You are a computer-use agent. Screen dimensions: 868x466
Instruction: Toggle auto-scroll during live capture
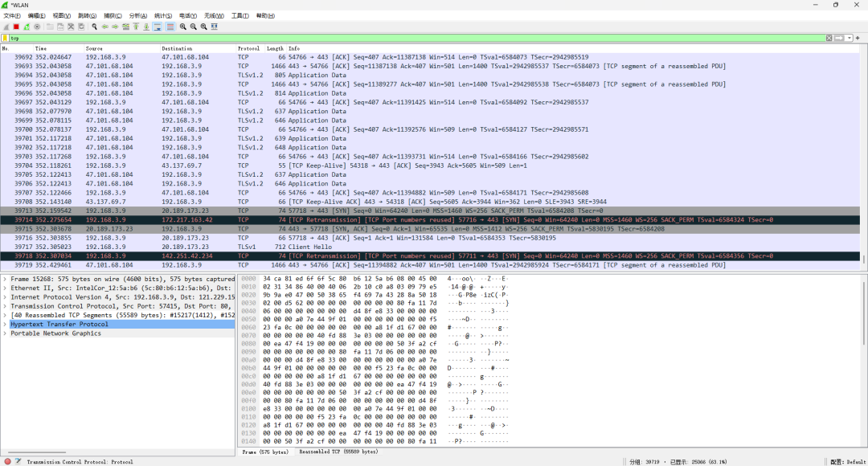tap(158, 27)
